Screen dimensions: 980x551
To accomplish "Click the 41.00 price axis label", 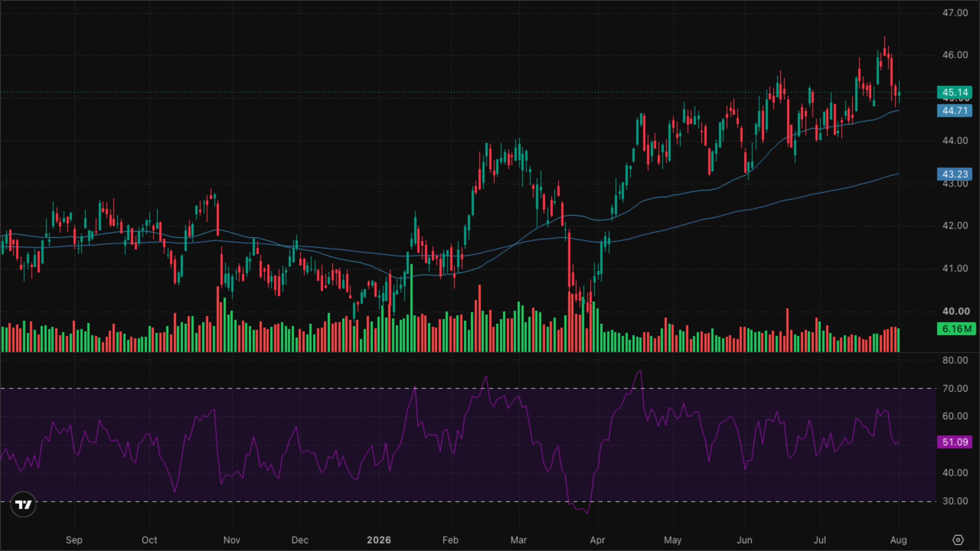I will (x=955, y=268).
